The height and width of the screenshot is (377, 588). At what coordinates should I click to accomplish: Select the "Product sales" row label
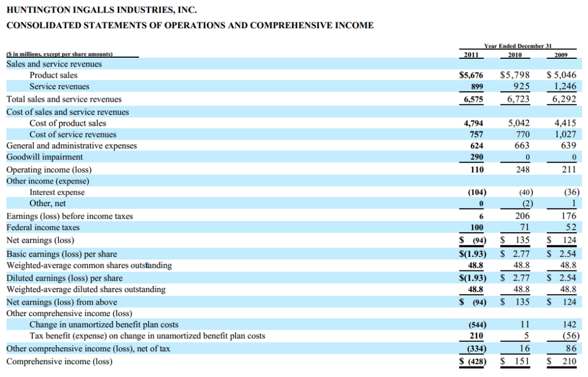(53, 75)
